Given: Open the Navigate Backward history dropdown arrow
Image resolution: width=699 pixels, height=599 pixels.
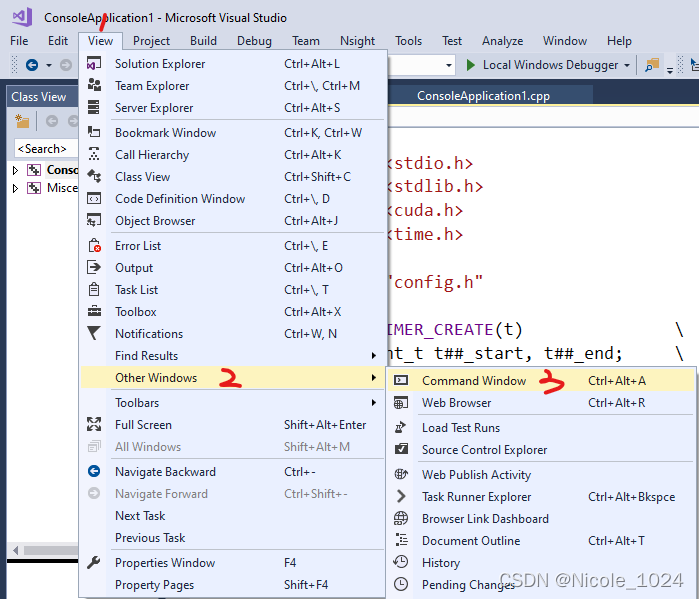Looking at the screenshot, I should 49,65.
